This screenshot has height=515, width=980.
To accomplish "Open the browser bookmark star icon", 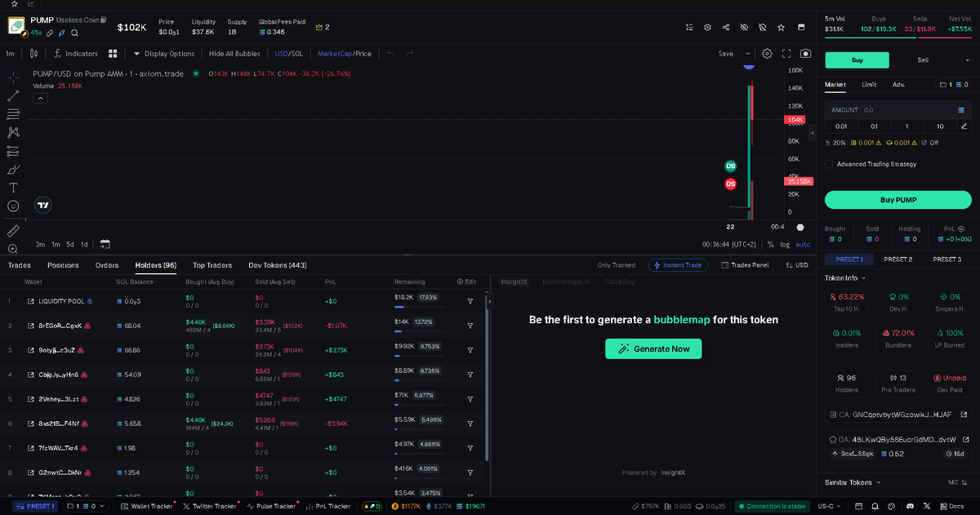I will 14,4.
